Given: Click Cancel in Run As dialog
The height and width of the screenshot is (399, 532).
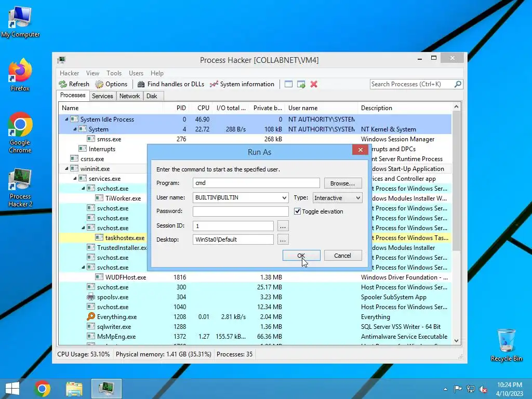Looking at the screenshot, I should click(343, 256).
